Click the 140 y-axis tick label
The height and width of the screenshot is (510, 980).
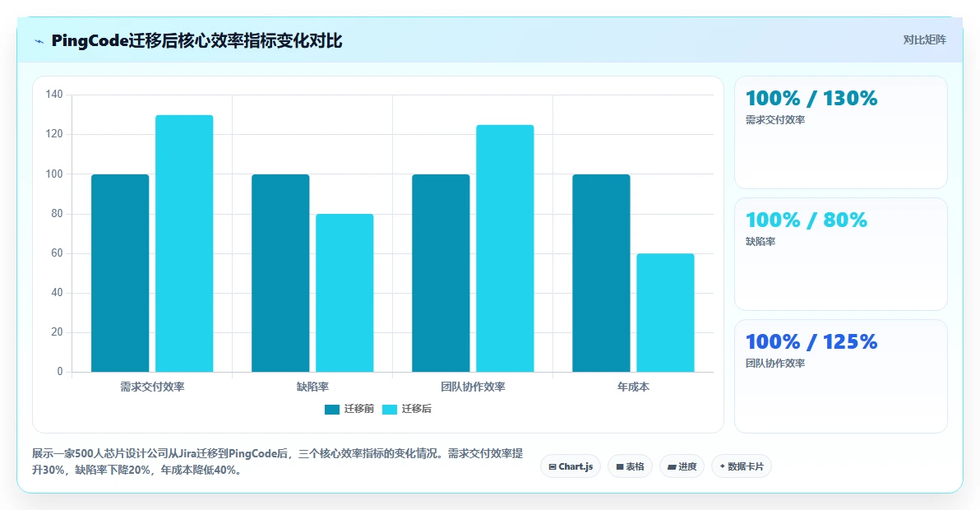(x=54, y=95)
